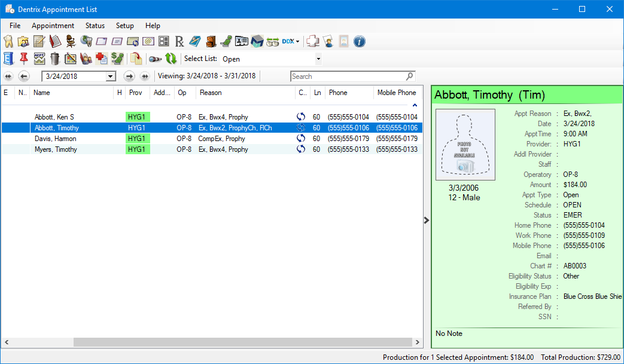Open the 3/24/2018 date dropdown

[110, 77]
